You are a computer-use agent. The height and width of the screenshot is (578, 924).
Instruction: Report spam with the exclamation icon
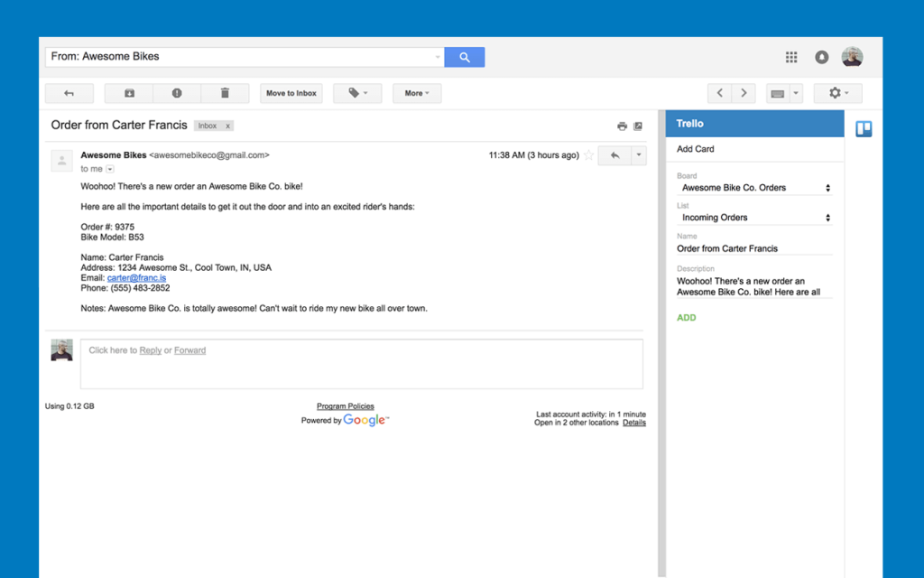click(x=177, y=92)
